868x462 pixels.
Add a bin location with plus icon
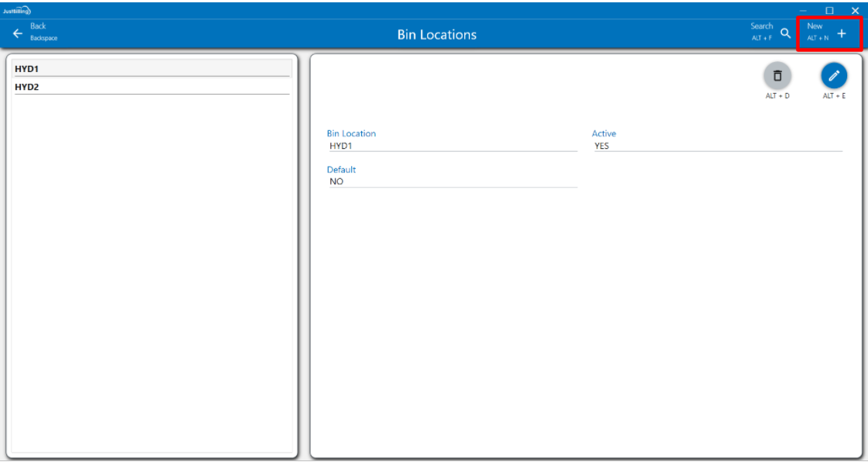842,33
